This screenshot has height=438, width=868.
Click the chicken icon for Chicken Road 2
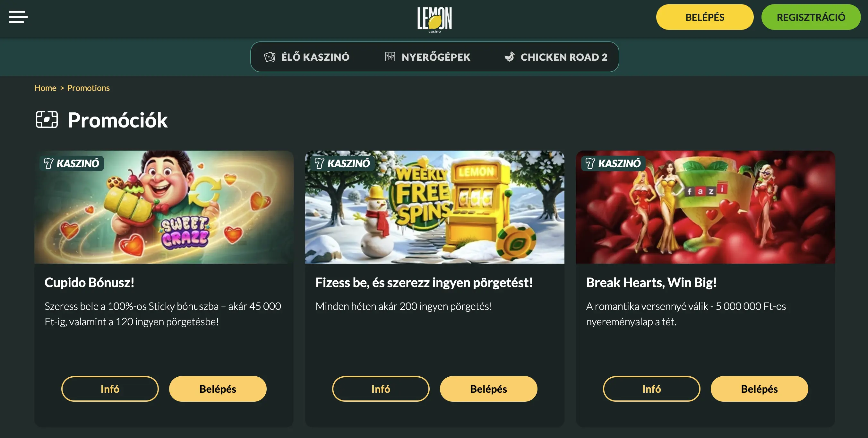coord(510,57)
